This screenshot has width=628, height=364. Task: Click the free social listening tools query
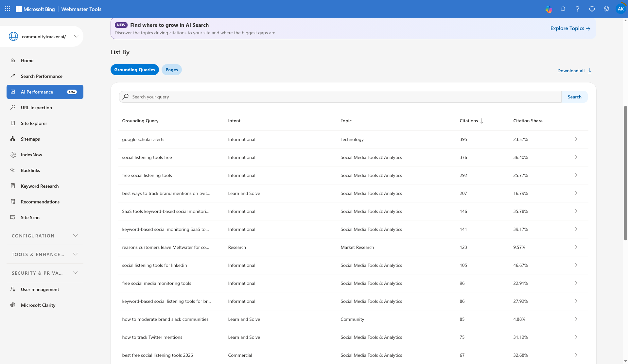tap(147, 175)
